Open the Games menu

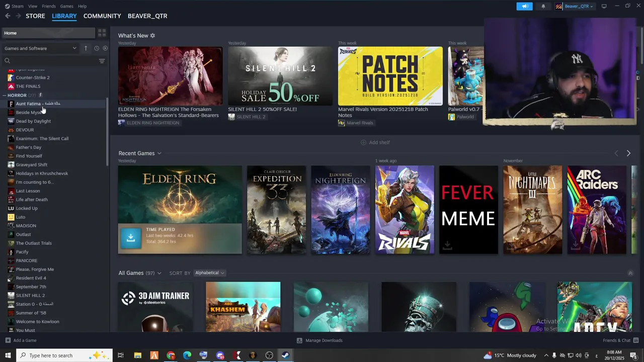66,6
